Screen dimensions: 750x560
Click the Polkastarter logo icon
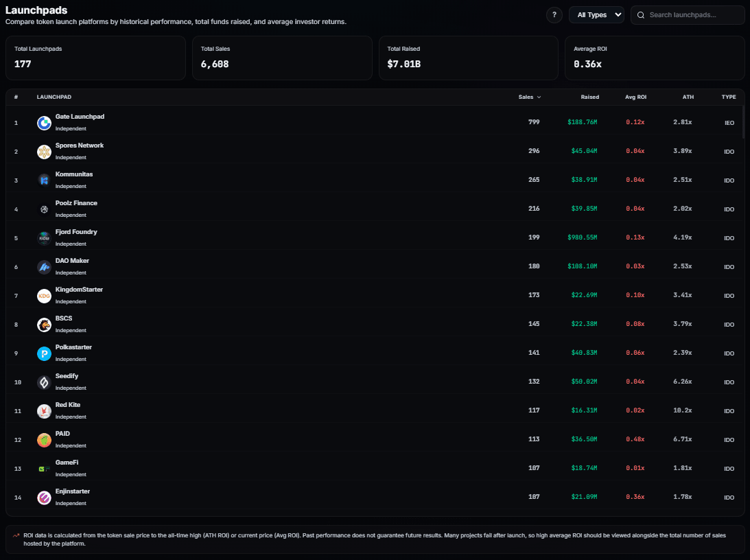tap(44, 353)
